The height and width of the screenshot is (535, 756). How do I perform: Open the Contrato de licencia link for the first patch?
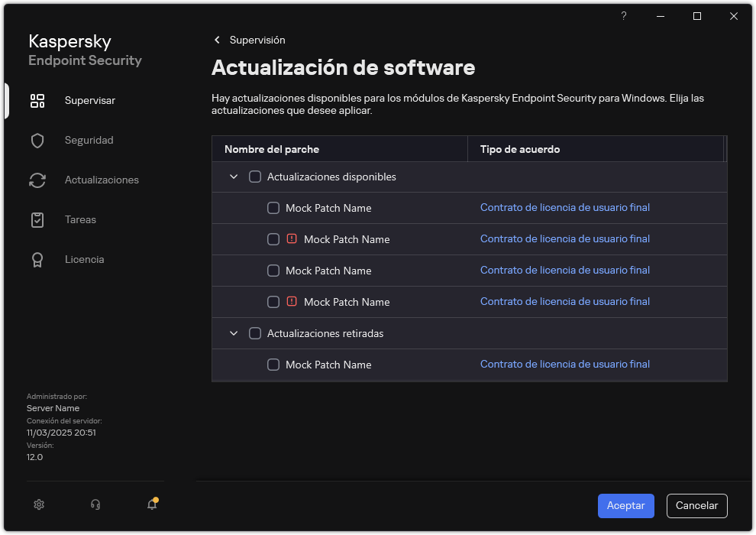point(564,207)
